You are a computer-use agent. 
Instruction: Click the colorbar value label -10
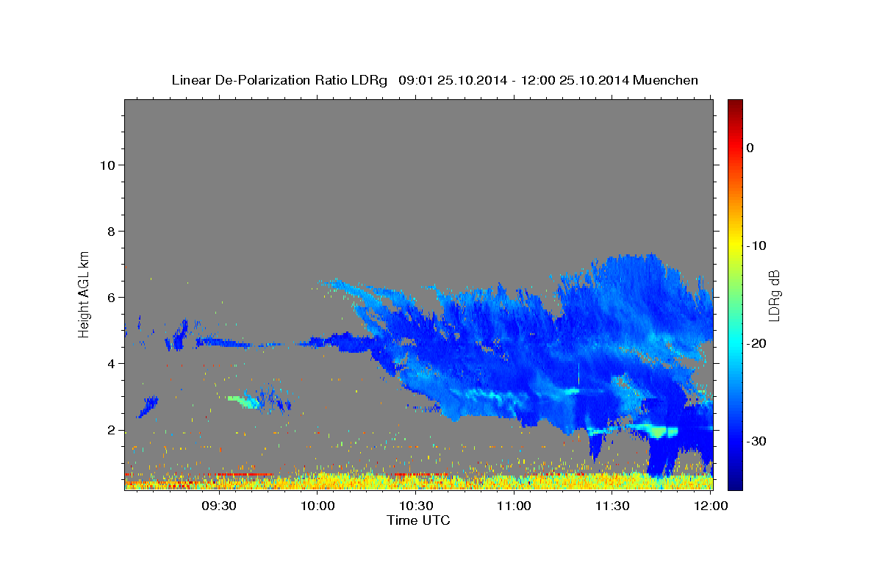pyautogui.click(x=756, y=245)
